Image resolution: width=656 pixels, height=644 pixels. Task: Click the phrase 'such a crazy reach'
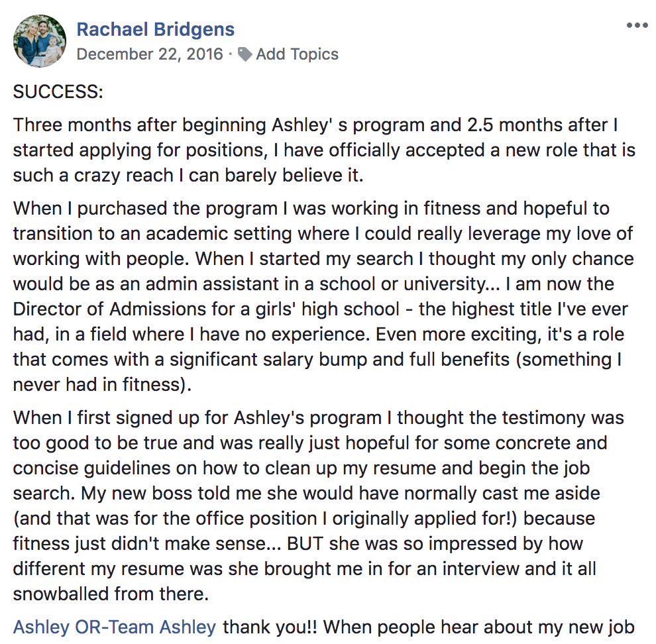pyautogui.click(x=93, y=176)
